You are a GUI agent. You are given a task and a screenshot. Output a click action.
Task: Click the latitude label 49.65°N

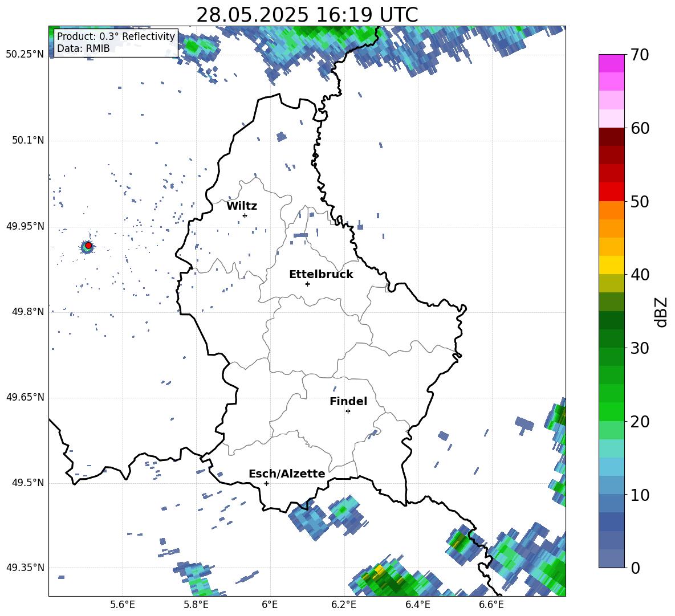click(25, 397)
